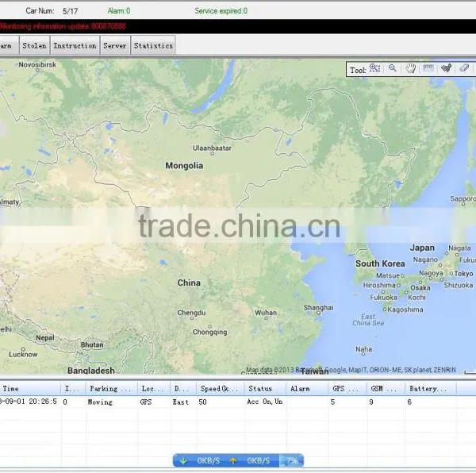Image resolution: width=476 pixels, height=473 pixels.
Task: Click the Car Num '5/17' value
Action: (70, 11)
